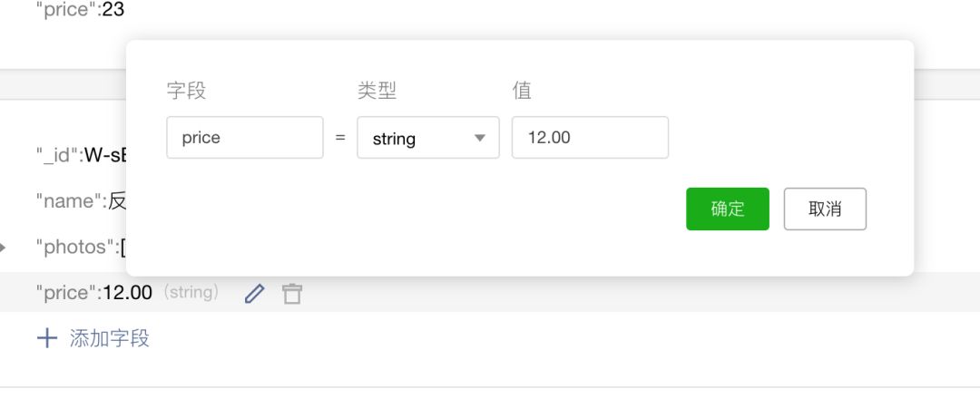This screenshot has width=980, height=418.
Task: Focus the 值 input showing 12.00
Action: tap(590, 138)
